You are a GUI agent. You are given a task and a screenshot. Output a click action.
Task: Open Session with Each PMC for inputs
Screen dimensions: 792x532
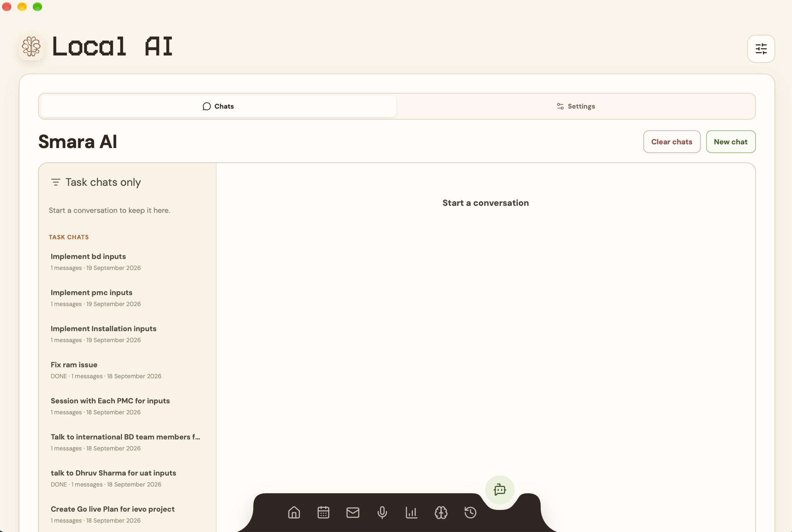[x=127, y=406]
